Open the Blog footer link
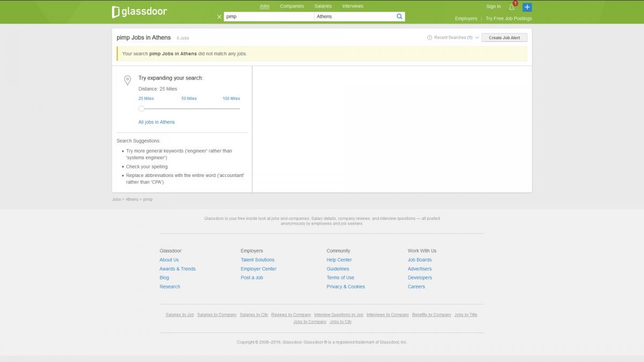Viewport: 644px width, 362px height. click(x=164, y=278)
